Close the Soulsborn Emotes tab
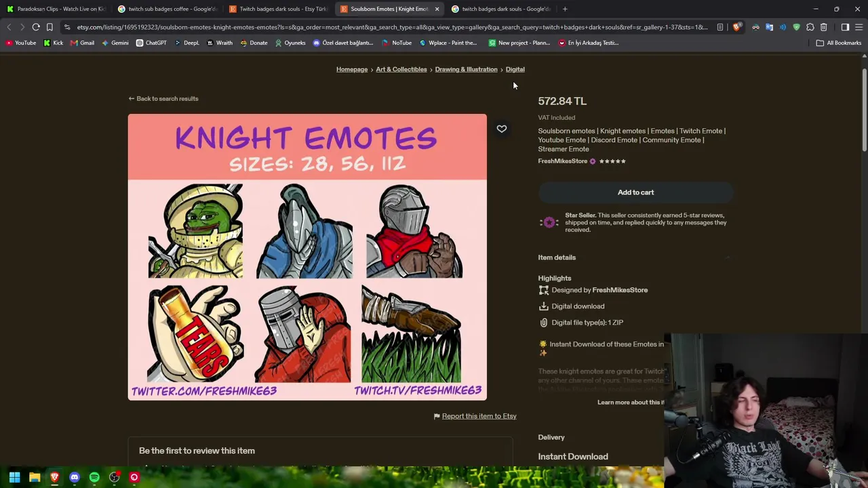 437,9
